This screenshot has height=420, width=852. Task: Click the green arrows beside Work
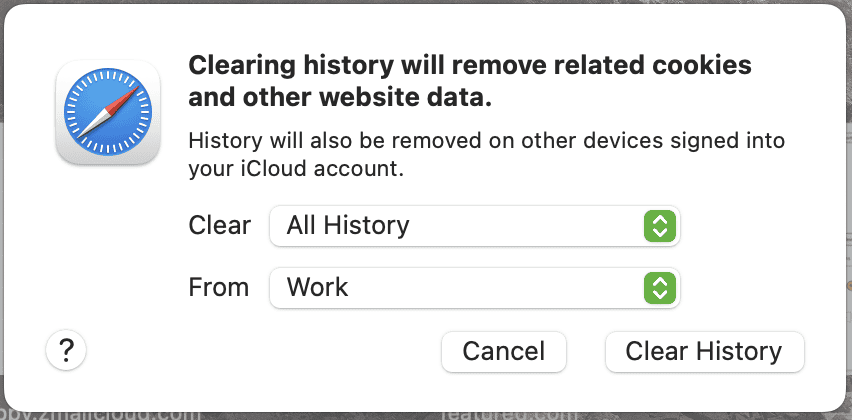point(657,288)
